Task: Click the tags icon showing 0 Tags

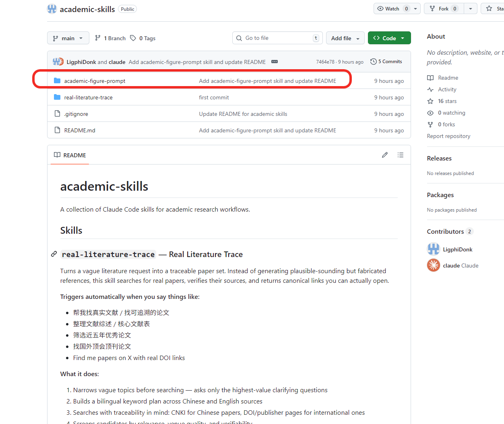Action: [x=133, y=38]
